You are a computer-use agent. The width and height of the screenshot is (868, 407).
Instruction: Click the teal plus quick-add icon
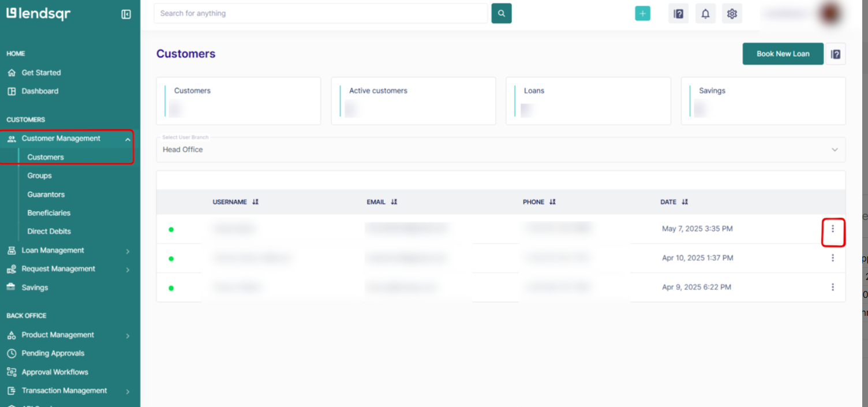click(642, 14)
